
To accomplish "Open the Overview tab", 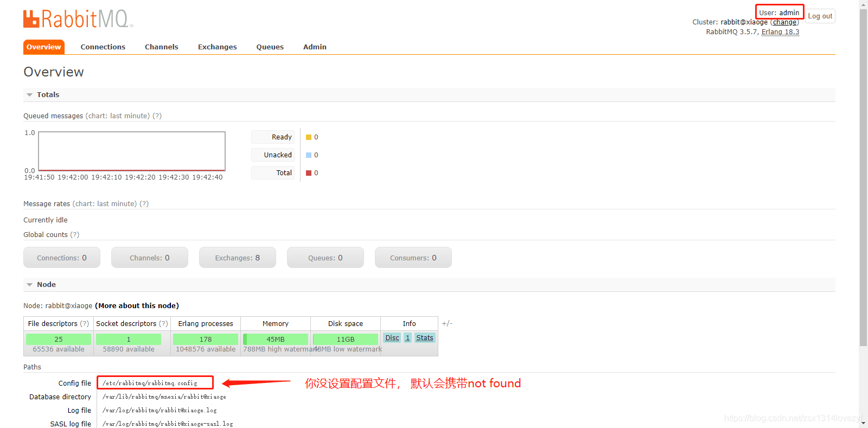I will (x=44, y=47).
